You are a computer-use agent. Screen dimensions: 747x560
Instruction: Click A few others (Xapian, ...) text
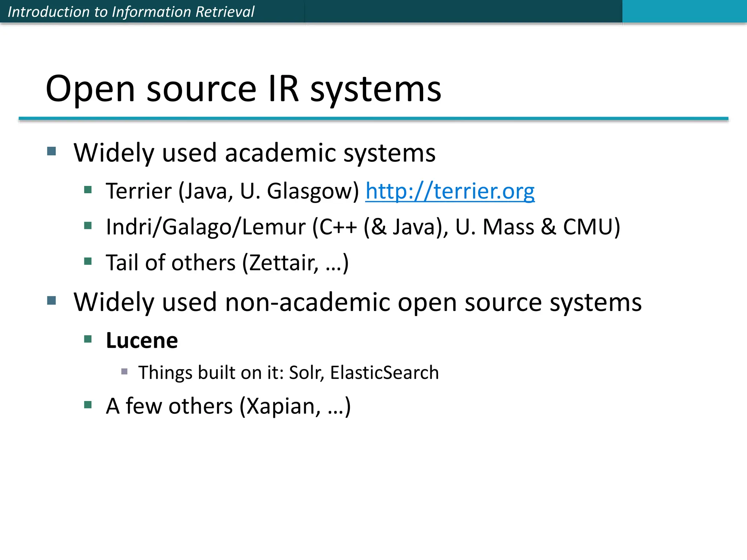point(228,406)
